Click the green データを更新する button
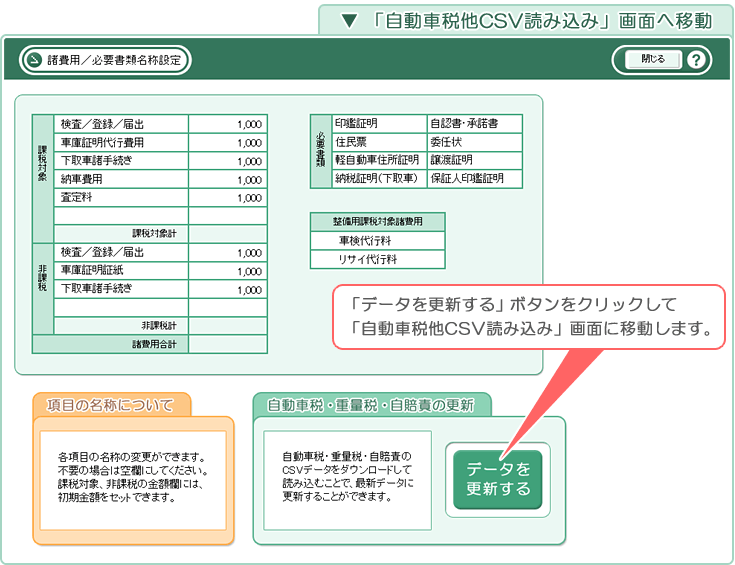The width and height of the screenshot is (735, 565). 497,479
